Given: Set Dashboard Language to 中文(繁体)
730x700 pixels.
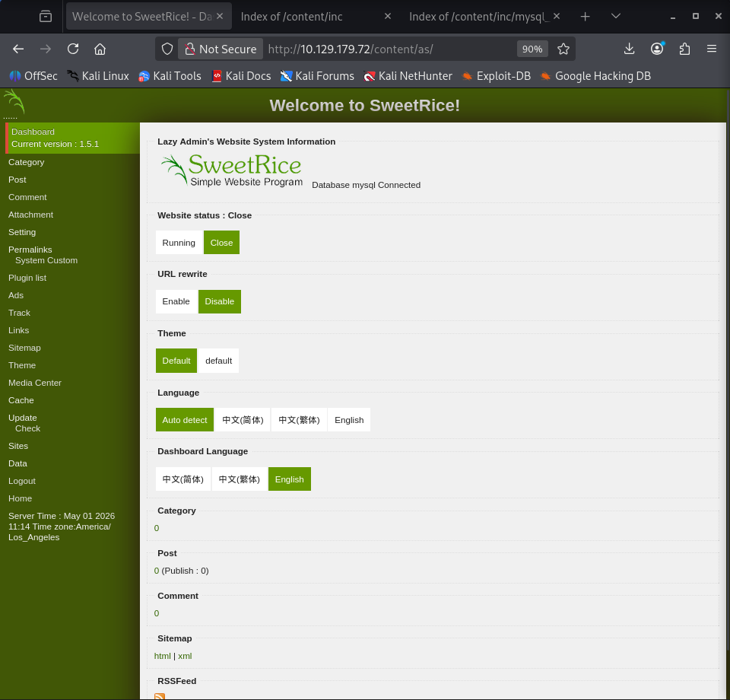Looking at the screenshot, I should coord(240,479).
